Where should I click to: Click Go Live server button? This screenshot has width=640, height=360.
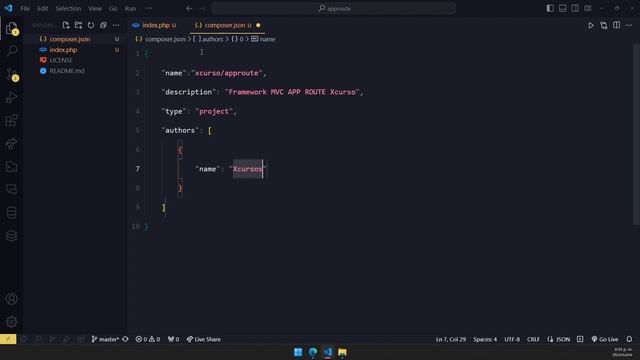coord(605,339)
